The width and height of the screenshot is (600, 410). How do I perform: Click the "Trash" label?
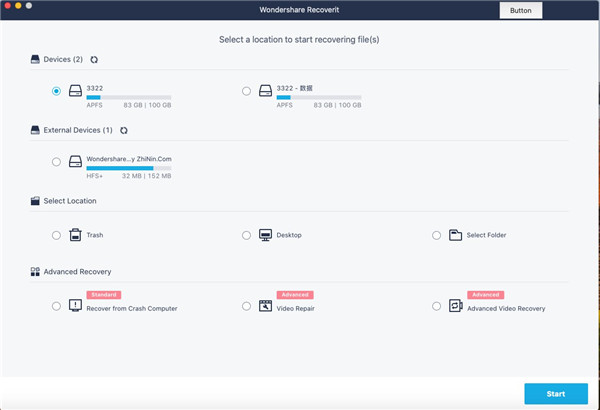[95, 235]
